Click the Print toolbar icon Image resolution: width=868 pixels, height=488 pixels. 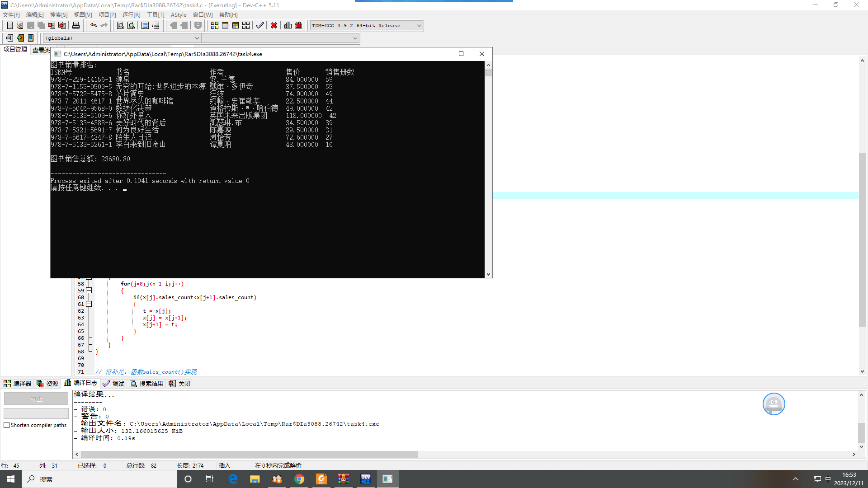[x=76, y=25]
